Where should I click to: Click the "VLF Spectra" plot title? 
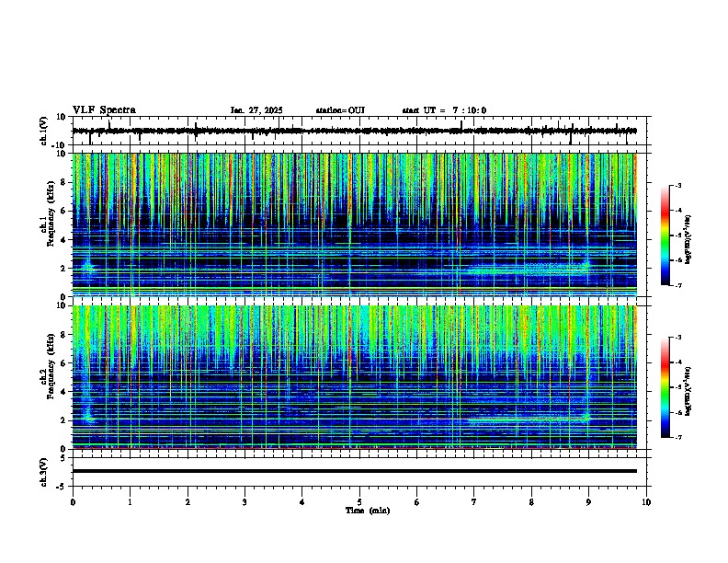tap(104, 110)
